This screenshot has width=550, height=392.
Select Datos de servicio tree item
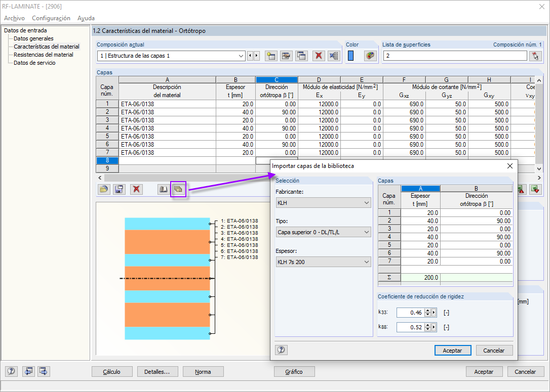[x=34, y=63]
